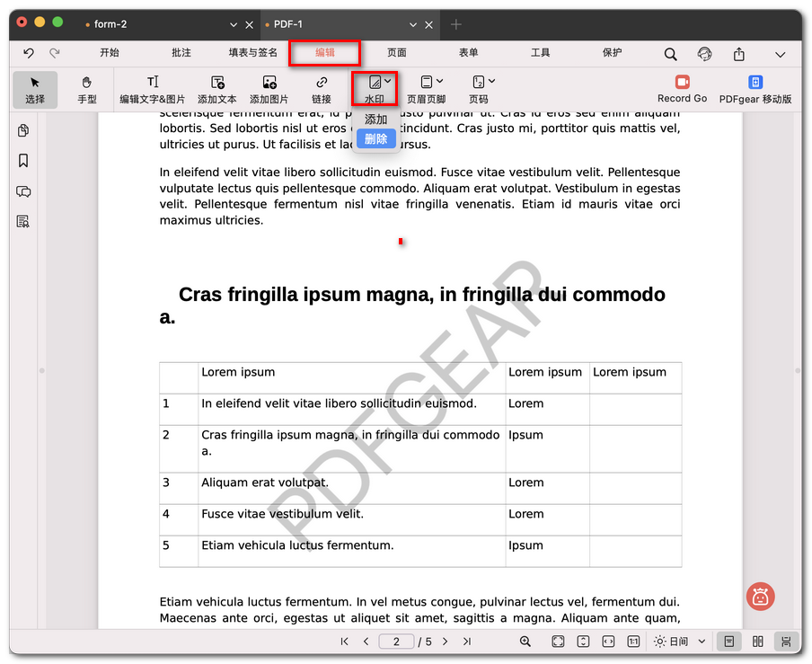Click the orange robot assistant button
Image resolution: width=812 pixels, height=664 pixels.
760,596
